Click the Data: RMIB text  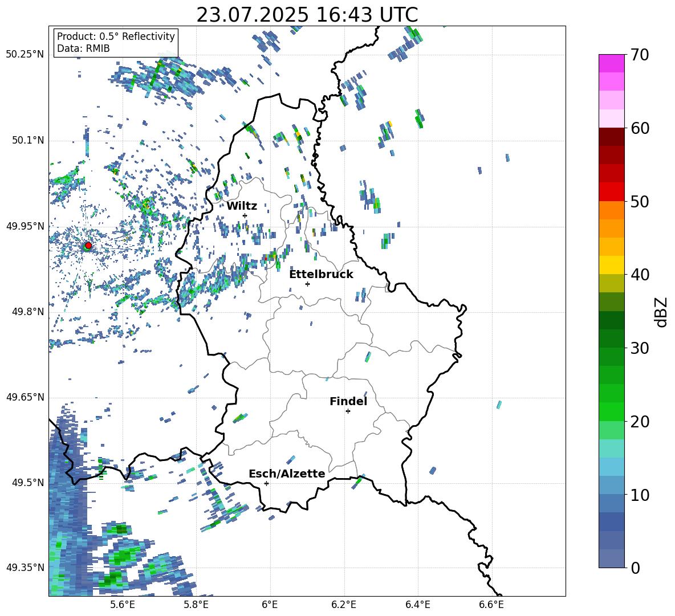pyautogui.click(x=83, y=48)
